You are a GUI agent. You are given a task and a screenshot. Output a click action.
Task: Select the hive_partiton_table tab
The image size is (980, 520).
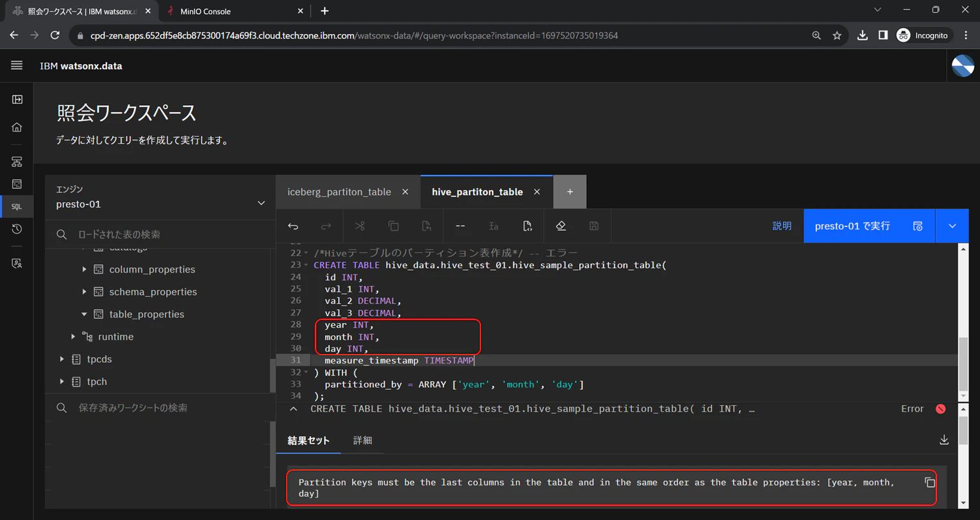click(477, 192)
